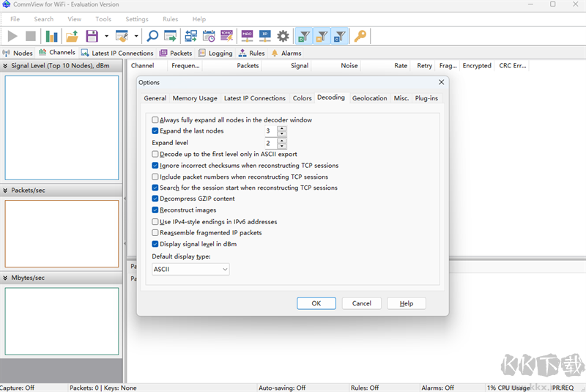The width and height of the screenshot is (586, 392).
Task: Switch to the Nodes main tab
Action: click(x=18, y=53)
